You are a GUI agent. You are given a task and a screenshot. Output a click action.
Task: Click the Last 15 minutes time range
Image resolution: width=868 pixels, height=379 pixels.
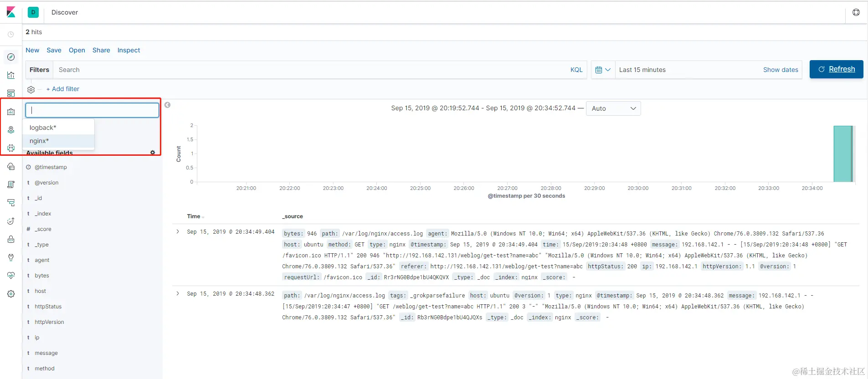click(x=642, y=70)
